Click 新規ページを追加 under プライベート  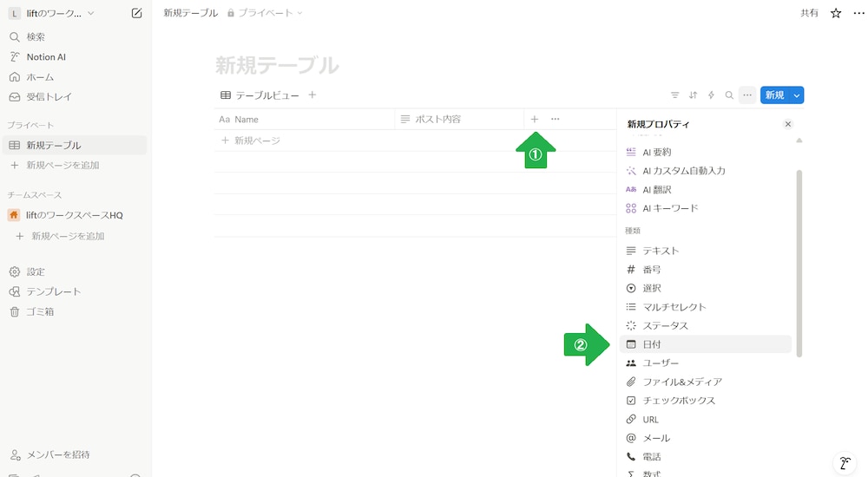point(75,165)
